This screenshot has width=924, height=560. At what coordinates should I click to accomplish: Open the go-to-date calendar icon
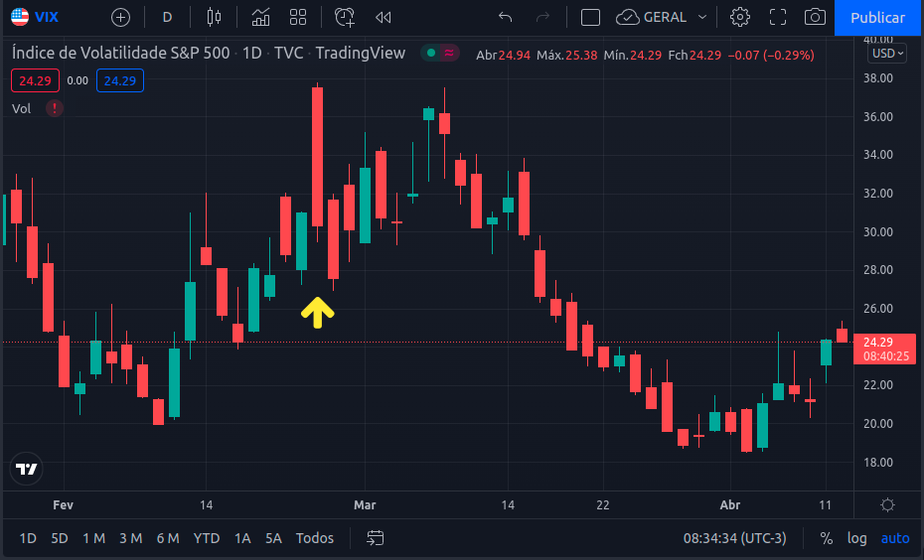tap(376, 537)
